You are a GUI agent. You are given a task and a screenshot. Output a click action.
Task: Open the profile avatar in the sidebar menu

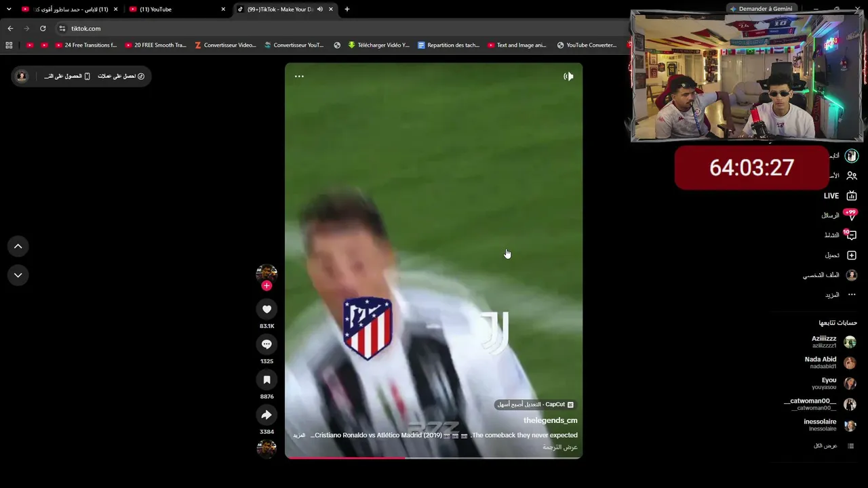[852, 275]
